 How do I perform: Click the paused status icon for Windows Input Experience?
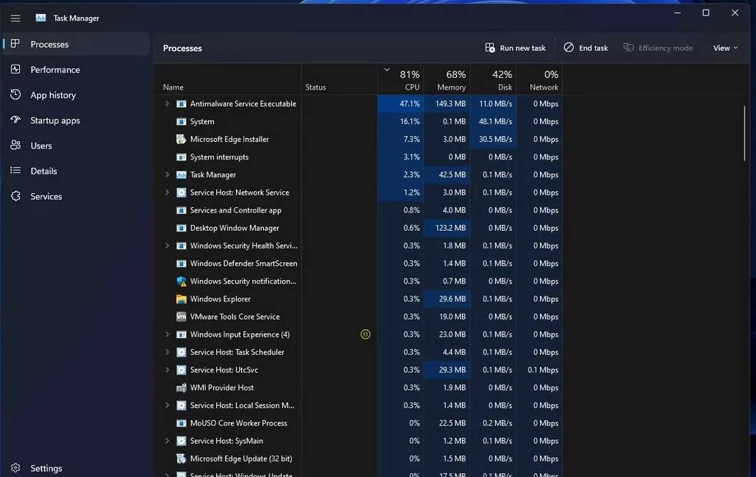click(365, 335)
